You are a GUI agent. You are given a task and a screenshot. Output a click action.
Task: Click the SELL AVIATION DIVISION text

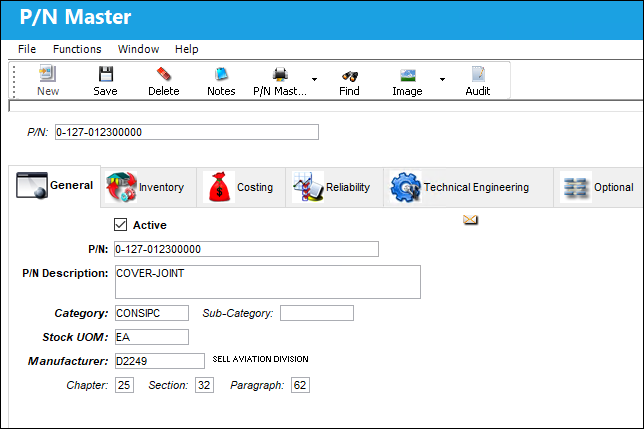pos(260,359)
